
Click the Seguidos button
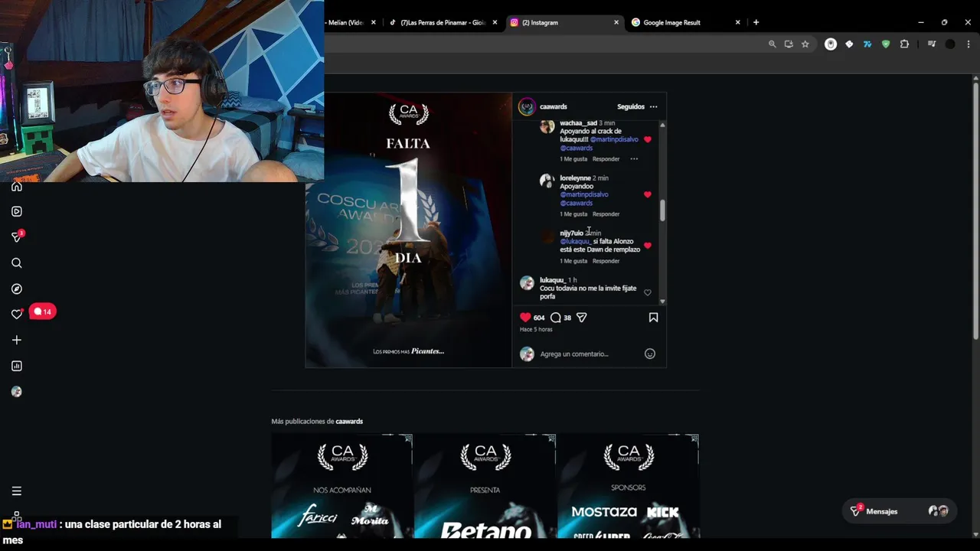click(x=631, y=107)
